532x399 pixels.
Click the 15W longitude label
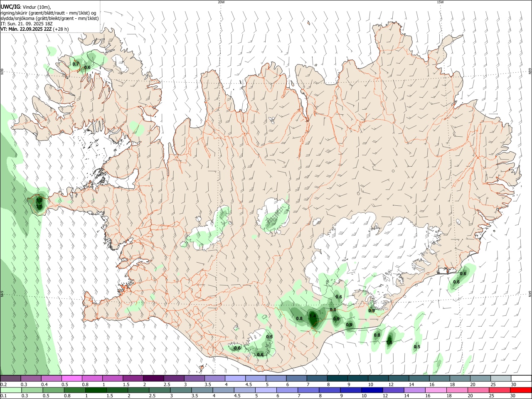440,2
